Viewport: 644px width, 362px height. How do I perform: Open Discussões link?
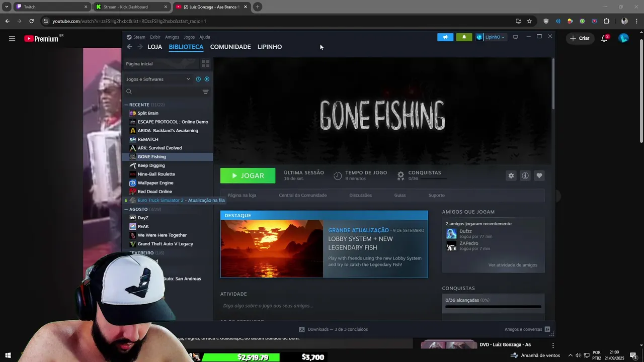tap(361, 195)
